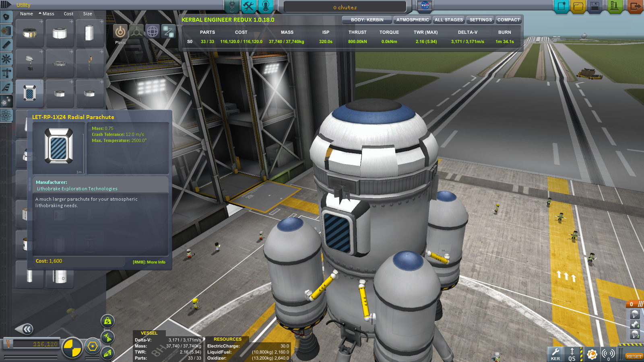644x362 pixels.
Task: Click the Lithobrake Exploration Technologies manufacturer text
Action: [x=77, y=189]
